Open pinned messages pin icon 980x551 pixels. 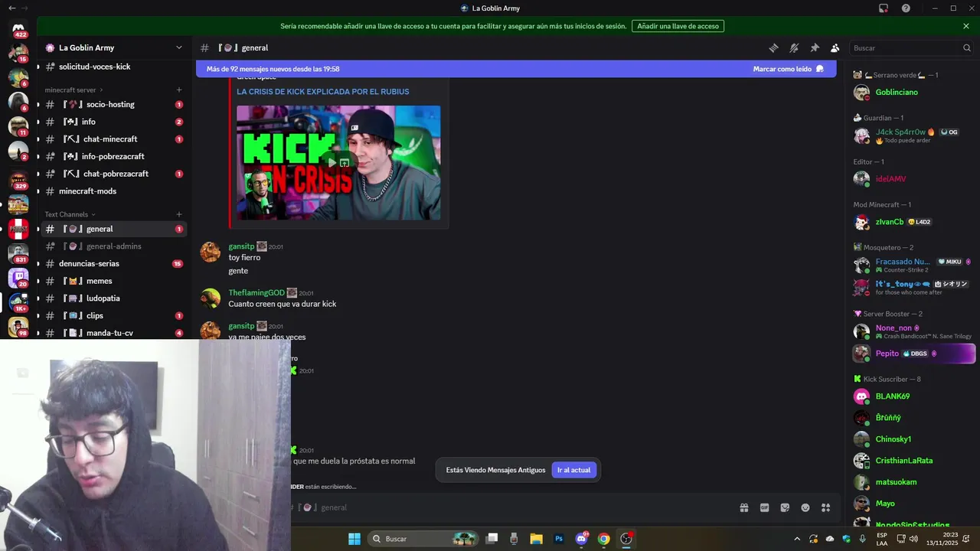point(815,47)
